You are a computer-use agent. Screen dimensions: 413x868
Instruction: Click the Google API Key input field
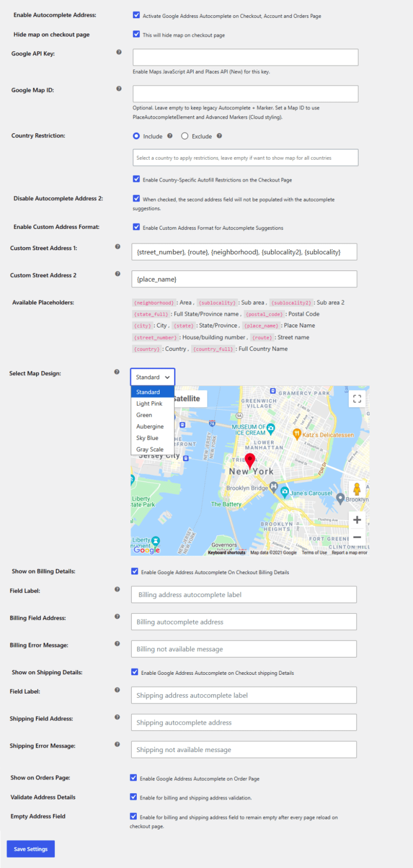click(x=245, y=57)
